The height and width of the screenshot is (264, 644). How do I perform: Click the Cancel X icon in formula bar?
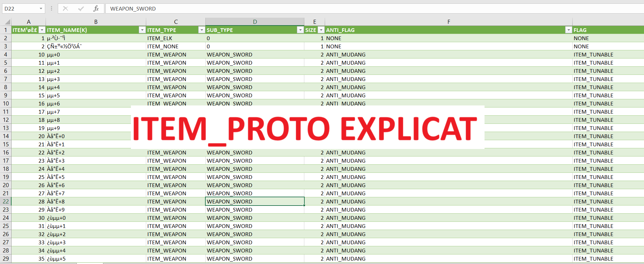(x=66, y=9)
